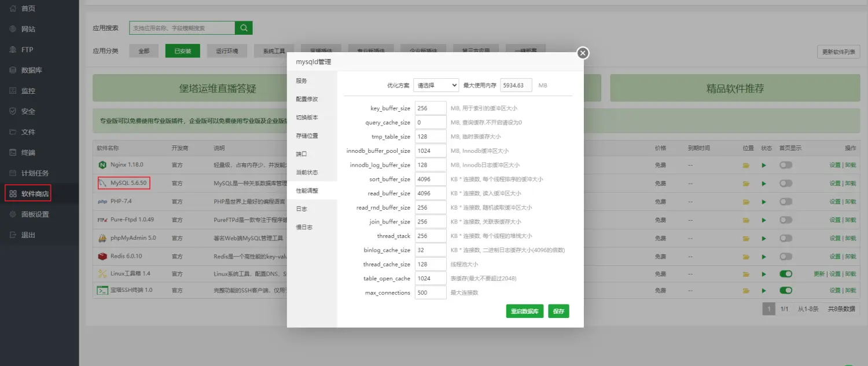Enable the 首页显示 toggle for Redis

coord(786,255)
